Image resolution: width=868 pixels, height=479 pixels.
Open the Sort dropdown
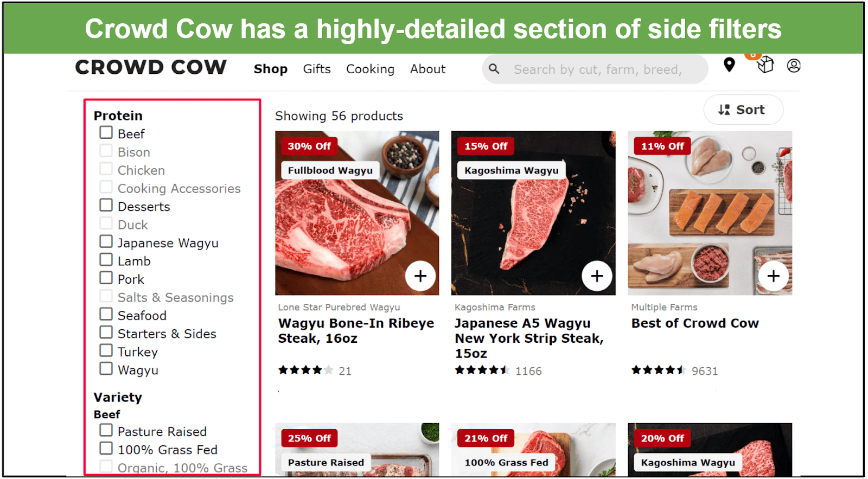point(743,110)
